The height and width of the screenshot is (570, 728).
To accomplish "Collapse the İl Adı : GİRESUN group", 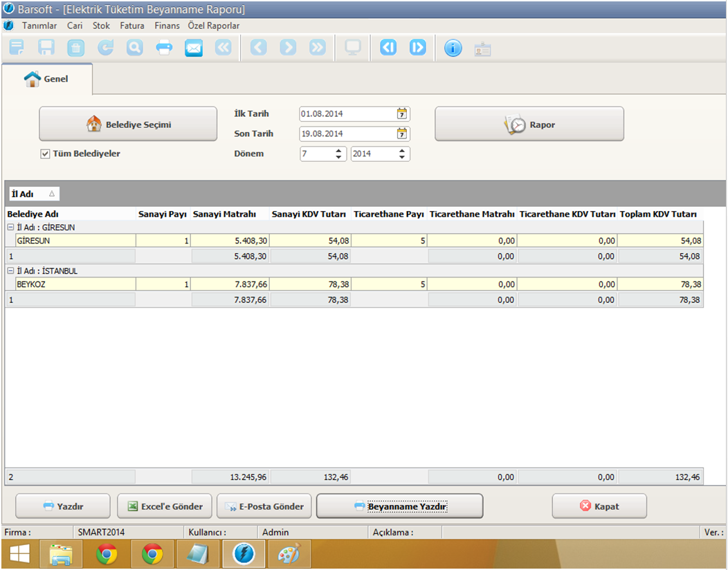I will click(x=10, y=227).
